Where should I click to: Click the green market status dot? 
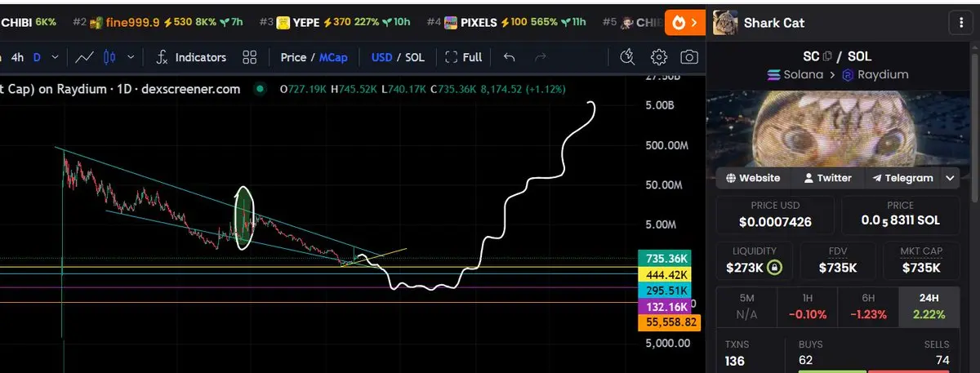[260, 88]
